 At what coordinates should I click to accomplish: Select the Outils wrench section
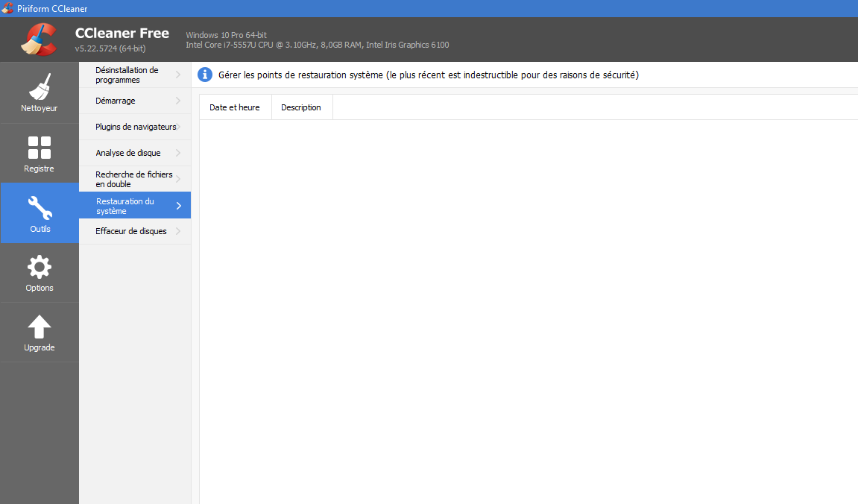point(40,213)
